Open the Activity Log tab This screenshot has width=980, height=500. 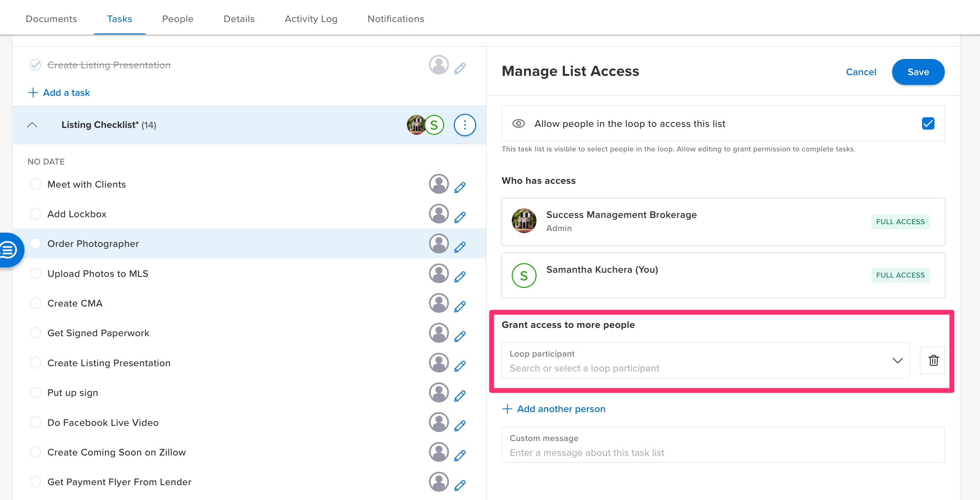(x=310, y=19)
